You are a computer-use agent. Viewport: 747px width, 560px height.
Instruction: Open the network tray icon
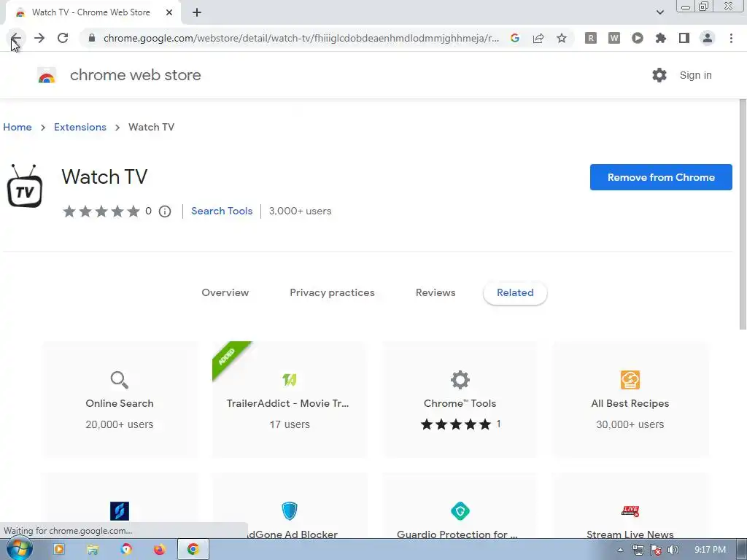pos(638,550)
